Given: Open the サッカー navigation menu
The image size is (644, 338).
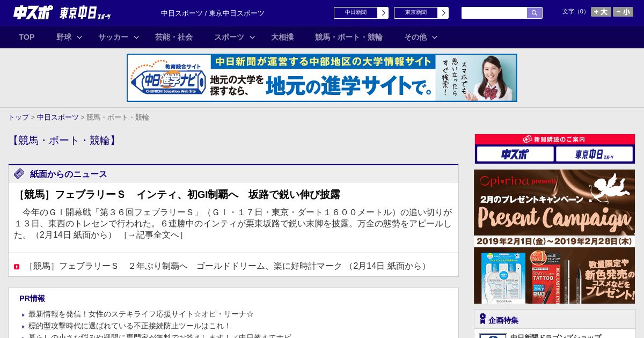Looking at the screenshot, I should (113, 37).
